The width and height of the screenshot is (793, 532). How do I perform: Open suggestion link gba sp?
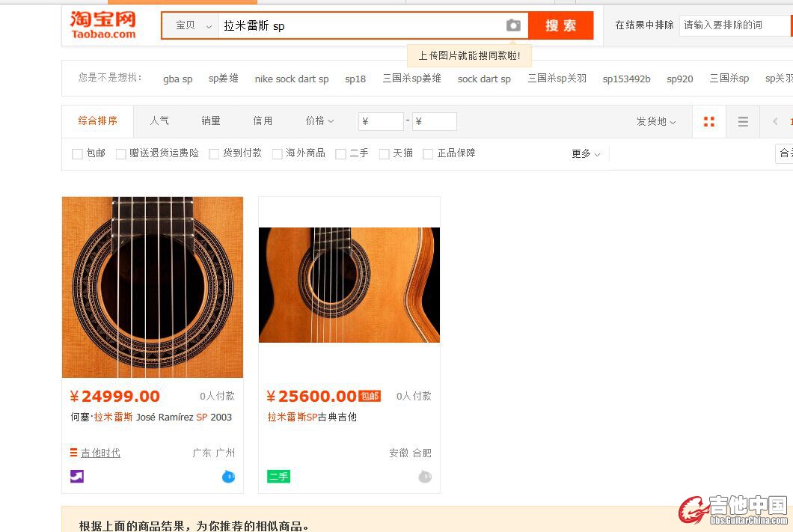(x=178, y=79)
